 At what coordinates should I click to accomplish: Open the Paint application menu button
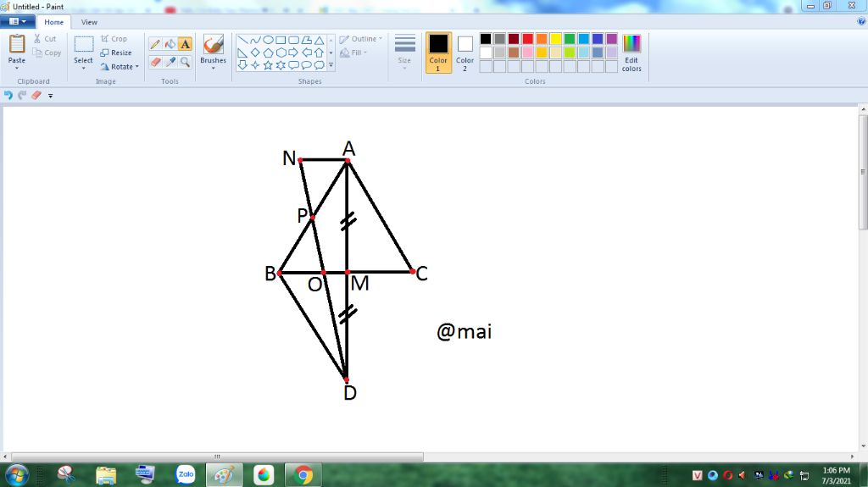pos(18,21)
